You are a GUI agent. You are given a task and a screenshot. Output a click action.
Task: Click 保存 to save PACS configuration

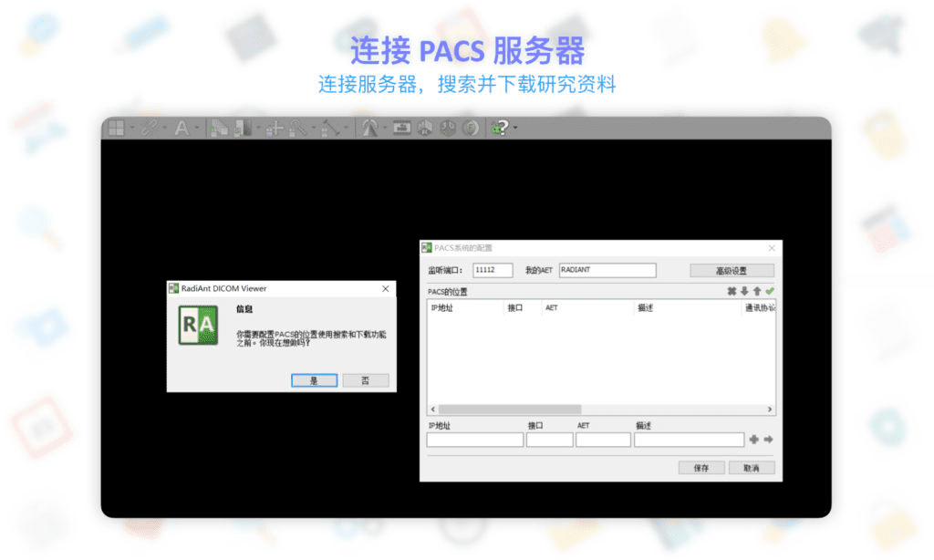(x=701, y=466)
